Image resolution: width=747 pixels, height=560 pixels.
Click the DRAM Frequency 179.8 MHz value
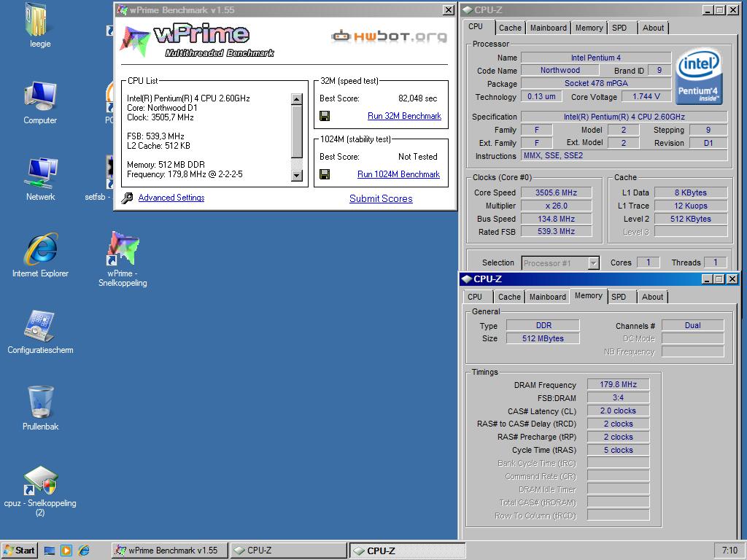(x=618, y=384)
